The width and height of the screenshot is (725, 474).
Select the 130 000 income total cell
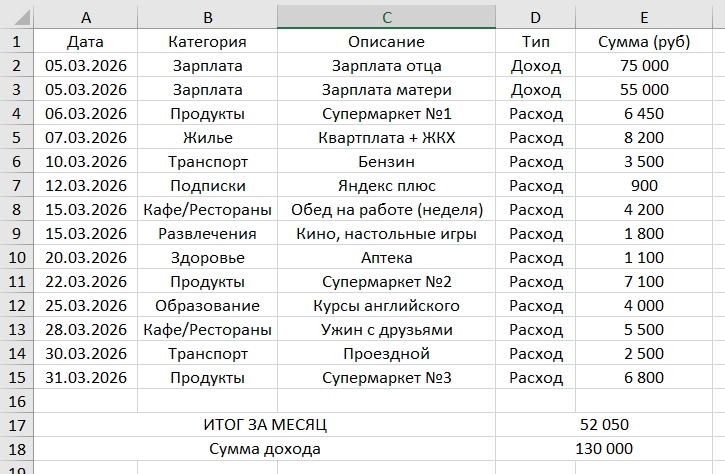click(x=604, y=449)
